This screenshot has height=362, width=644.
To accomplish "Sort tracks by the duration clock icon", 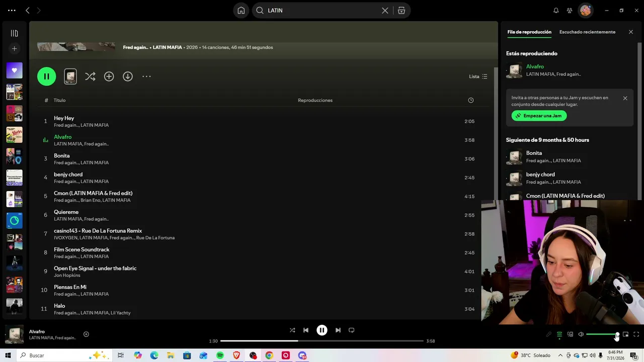I will click(x=471, y=100).
